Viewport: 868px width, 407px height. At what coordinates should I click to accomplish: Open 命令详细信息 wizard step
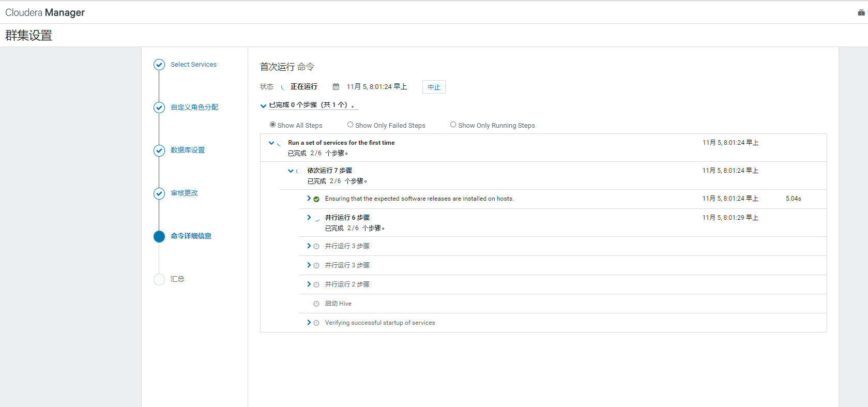[191, 236]
